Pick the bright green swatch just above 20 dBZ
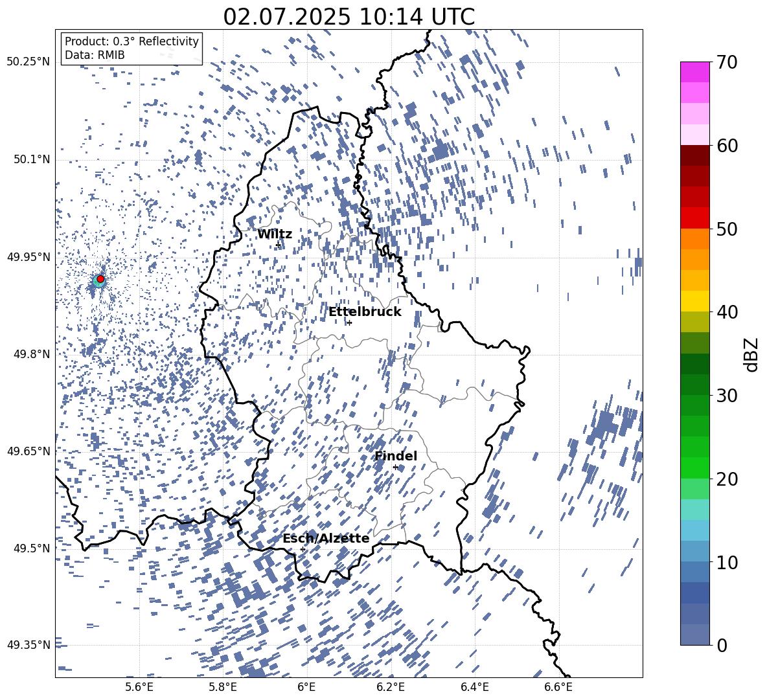This screenshot has width=767, height=700. point(695,468)
